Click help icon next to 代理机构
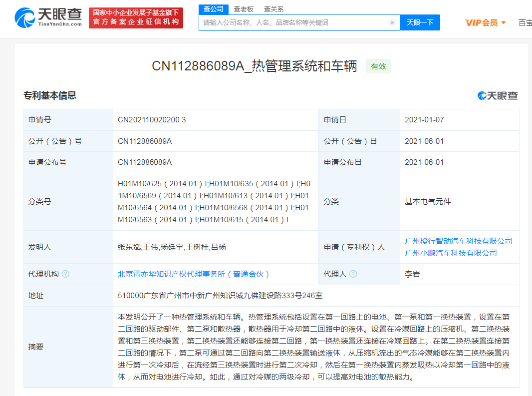 [x=65, y=274]
